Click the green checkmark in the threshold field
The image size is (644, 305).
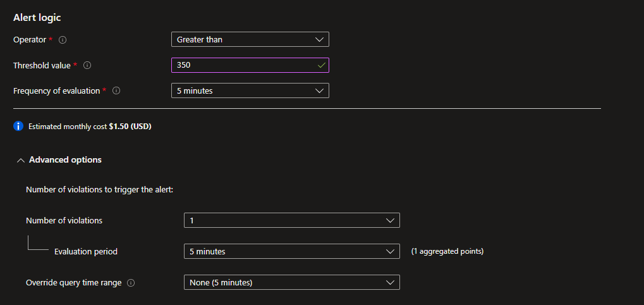pyautogui.click(x=321, y=65)
